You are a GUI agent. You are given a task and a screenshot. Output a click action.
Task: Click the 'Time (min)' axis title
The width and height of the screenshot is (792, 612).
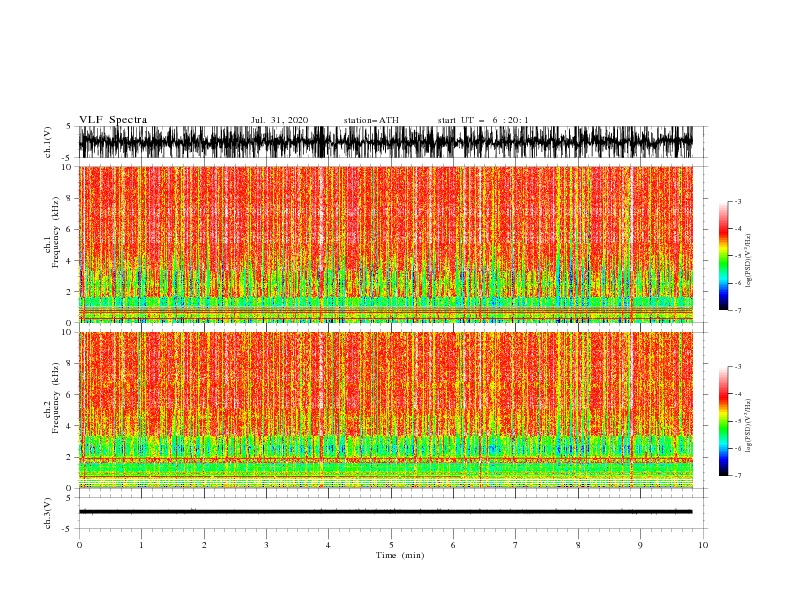[400, 555]
